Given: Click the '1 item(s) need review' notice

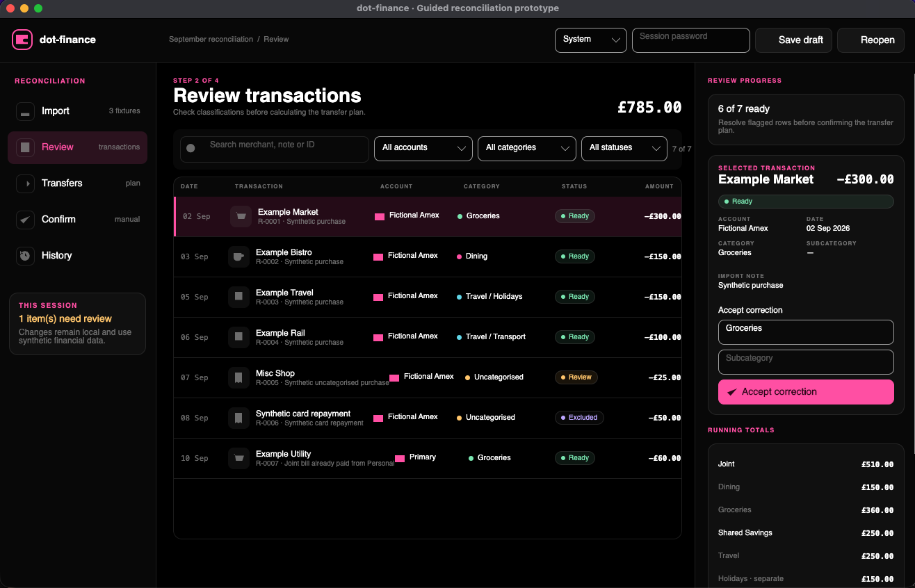Looking at the screenshot, I should tap(65, 319).
